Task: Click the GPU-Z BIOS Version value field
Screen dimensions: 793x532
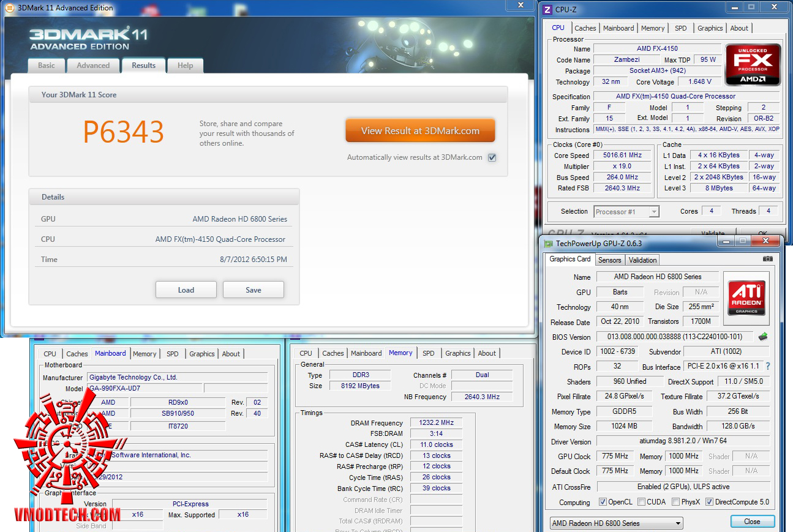Action: pyautogui.click(x=675, y=337)
